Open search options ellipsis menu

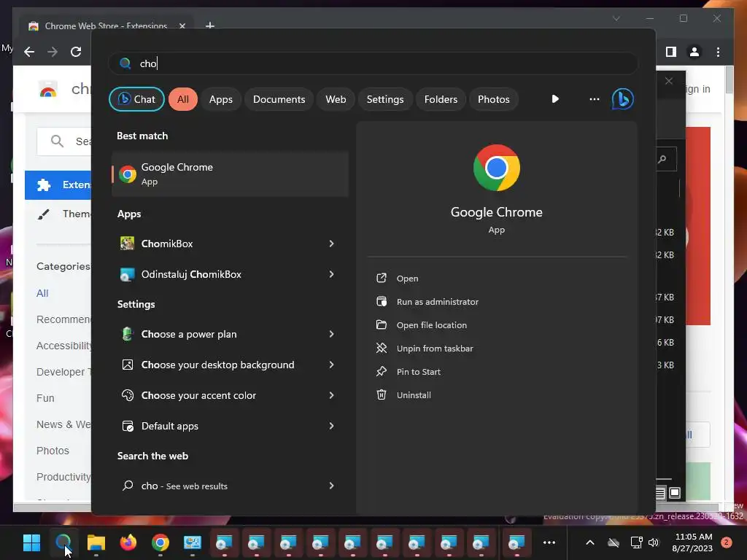tap(594, 99)
